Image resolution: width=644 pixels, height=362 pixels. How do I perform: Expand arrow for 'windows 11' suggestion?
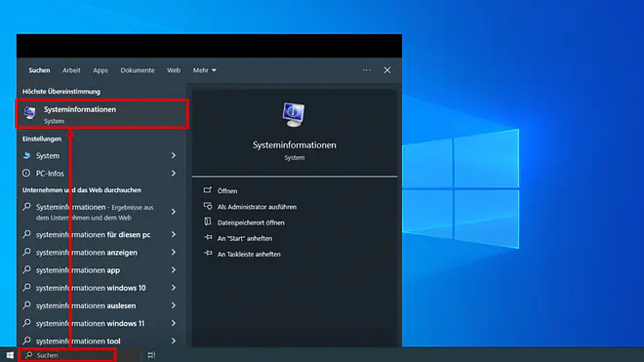point(174,323)
